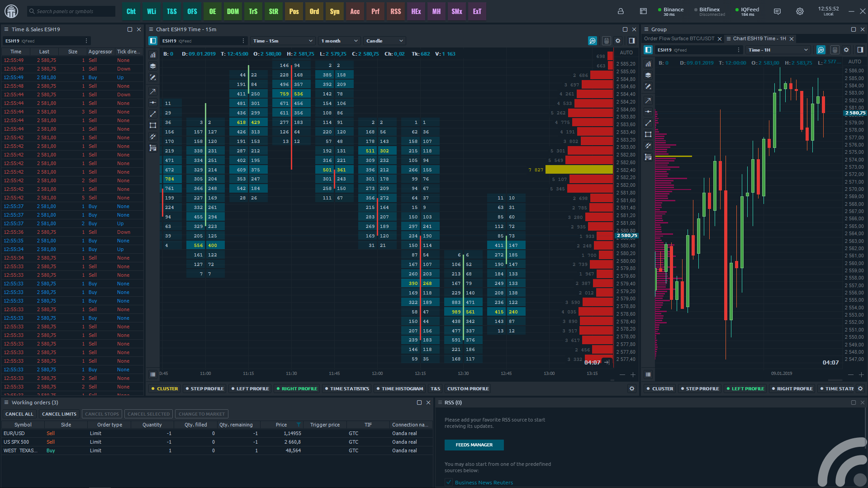Open the Candle chart style dropdown
The image size is (868, 488).
tap(384, 41)
